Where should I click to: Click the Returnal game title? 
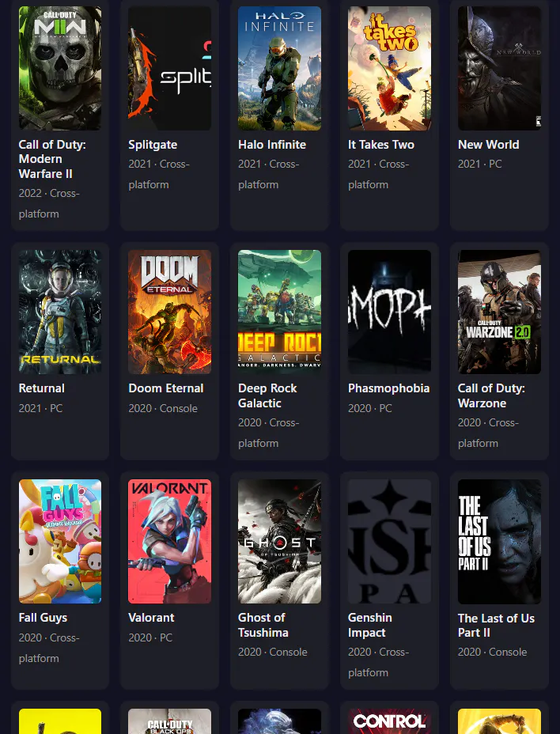point(42,388)
